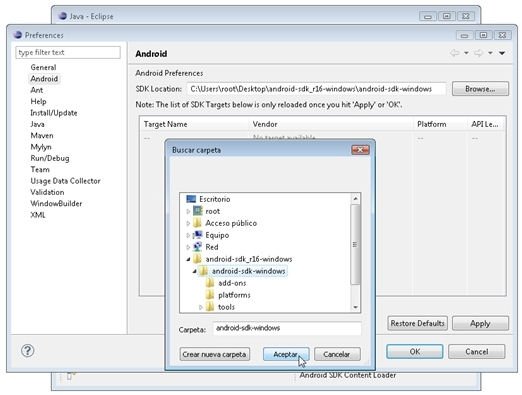The height and width of the screenshot is (395, 522).
Task: Click Cancelar in folder dialog
Action: (x=337, y=354)
